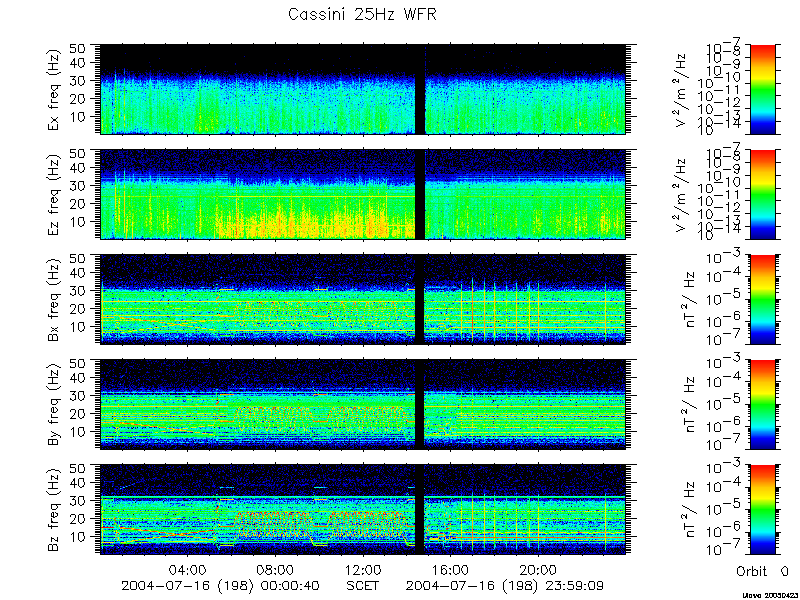Click the Ez panel color bar
This screenshot has width=800, height=600.
[x=762, y=194]
